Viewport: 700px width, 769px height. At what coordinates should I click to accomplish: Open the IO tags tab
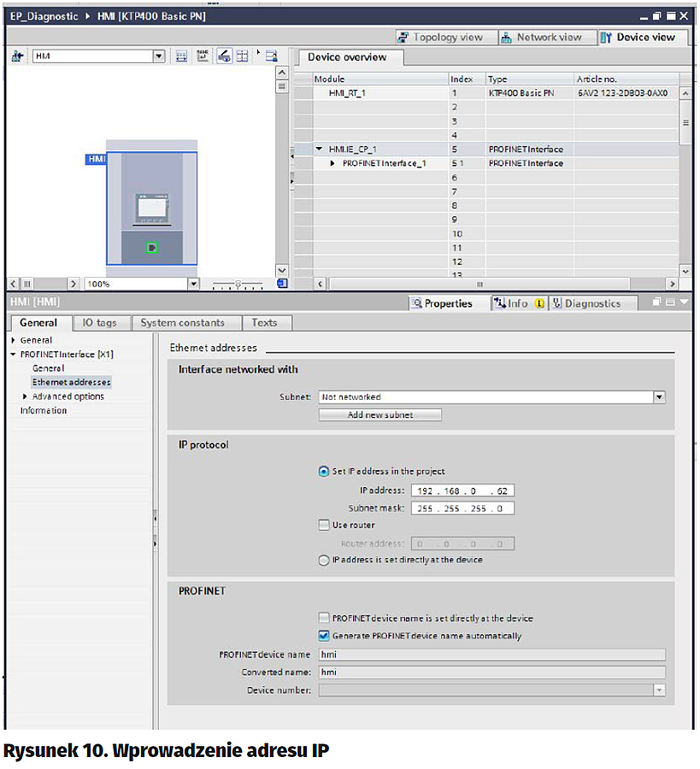100,323
